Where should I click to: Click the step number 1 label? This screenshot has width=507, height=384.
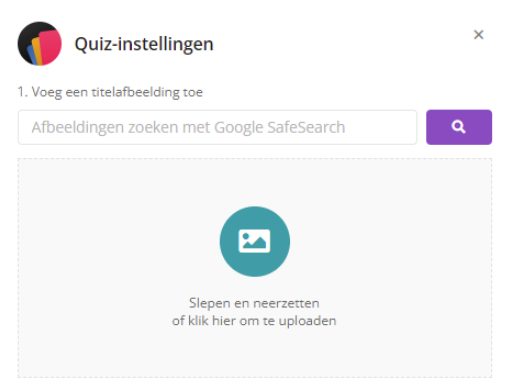pyautogui.click(x=23, y=92)
